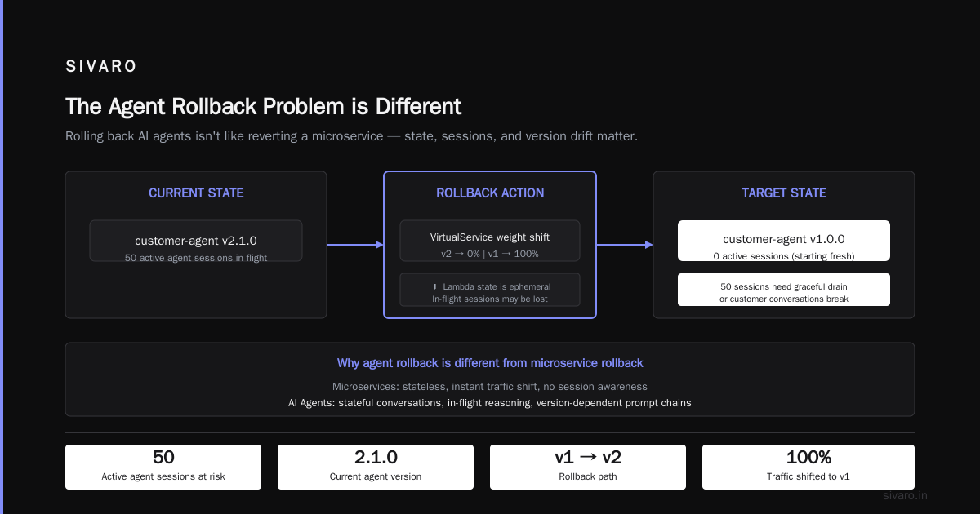Screen dimensions: 980x514
Task: Click the SIVARO logo text
Action: 101,67
